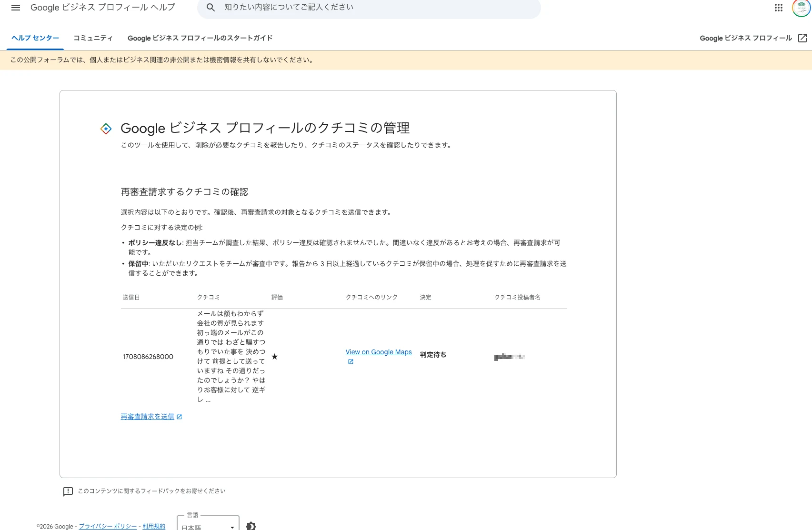Open the 利用規約 link
Viewport: 812px width, 530px height.
154,526
